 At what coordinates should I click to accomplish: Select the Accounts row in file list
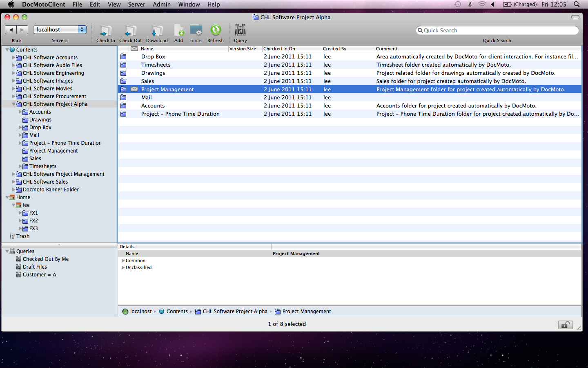(350, 105)
